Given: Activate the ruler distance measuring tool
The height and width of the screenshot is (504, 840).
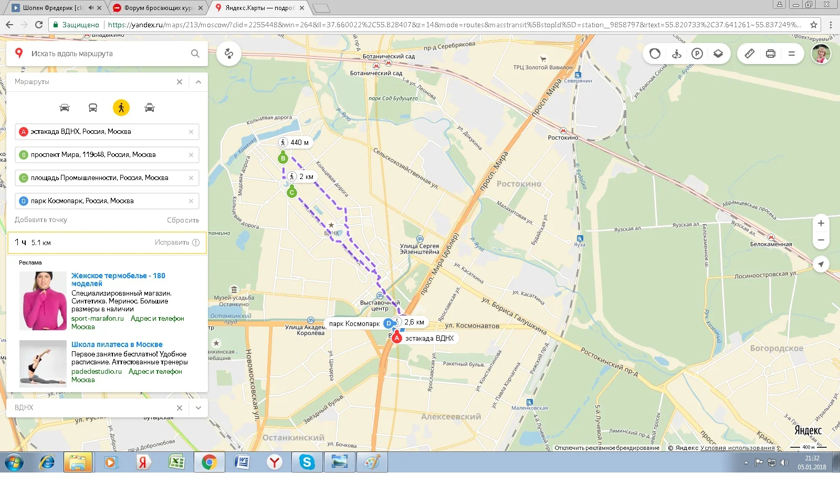Looking at the screenshot, I should 750,54.
